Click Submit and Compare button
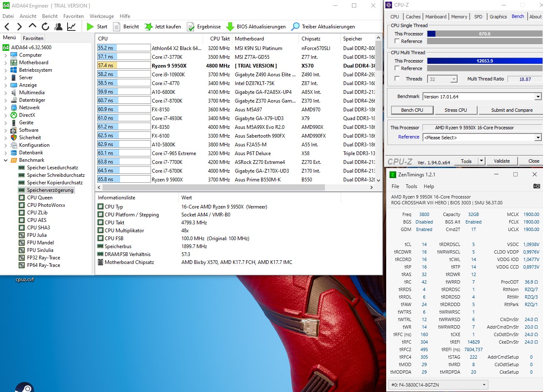The image size is (543, 392). [x=512, y=110]
